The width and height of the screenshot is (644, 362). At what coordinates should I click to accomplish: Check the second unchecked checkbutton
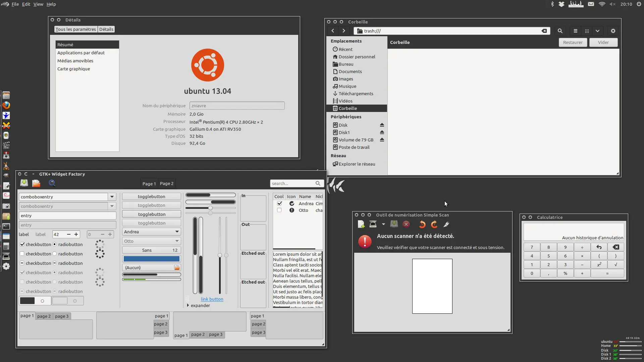(x=22, y=254)
